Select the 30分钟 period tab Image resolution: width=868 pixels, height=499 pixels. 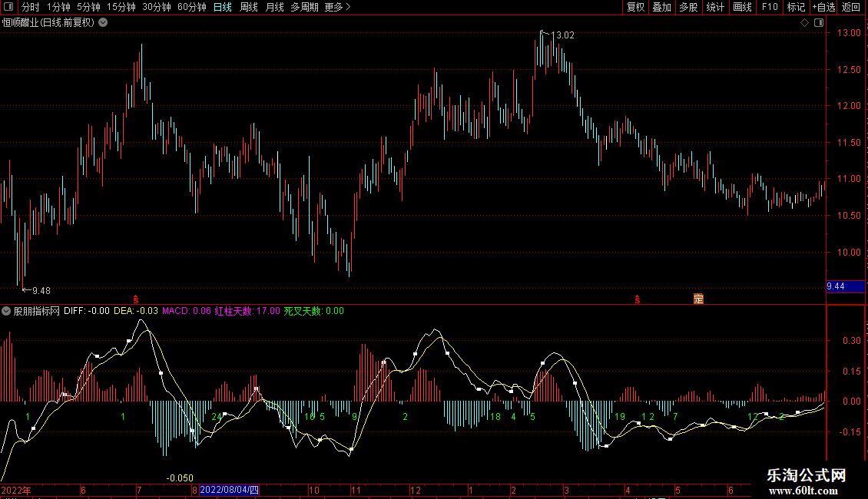pyautogui.click(x=156, y=7)
